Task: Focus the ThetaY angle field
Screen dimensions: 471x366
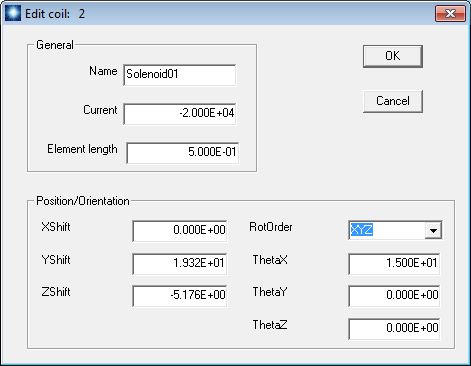Action: [x=394, y=296]
